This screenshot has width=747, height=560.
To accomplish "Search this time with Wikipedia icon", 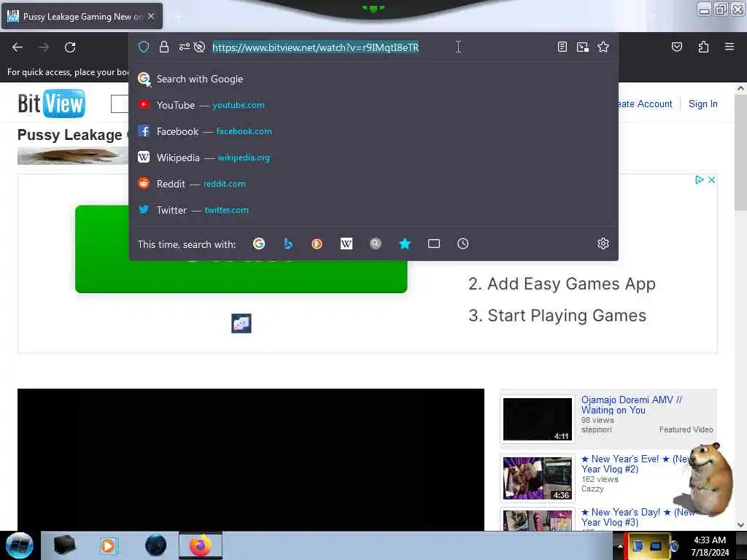I will (x=347, y=244).
